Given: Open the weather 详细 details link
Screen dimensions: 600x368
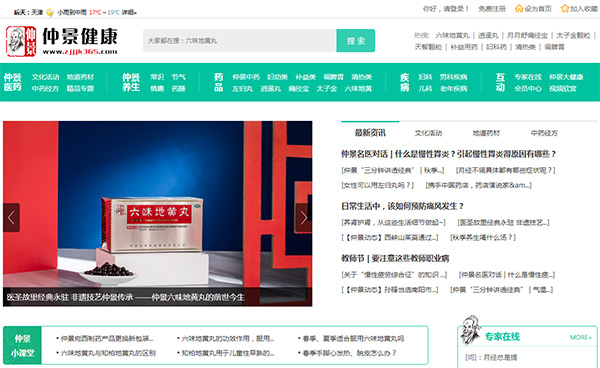Looking at the screenshot, I should [x=129, y=13].
